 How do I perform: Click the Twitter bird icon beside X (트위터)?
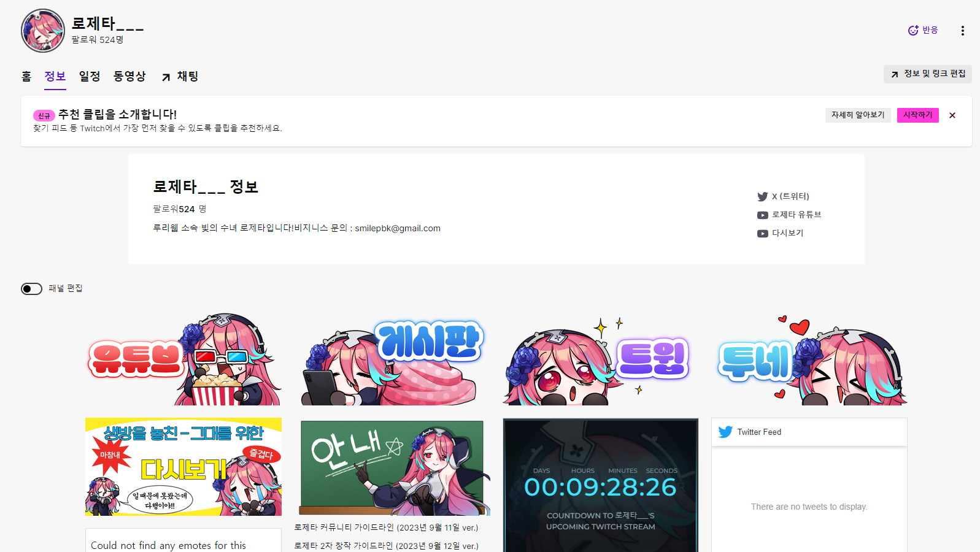point(762,197)
